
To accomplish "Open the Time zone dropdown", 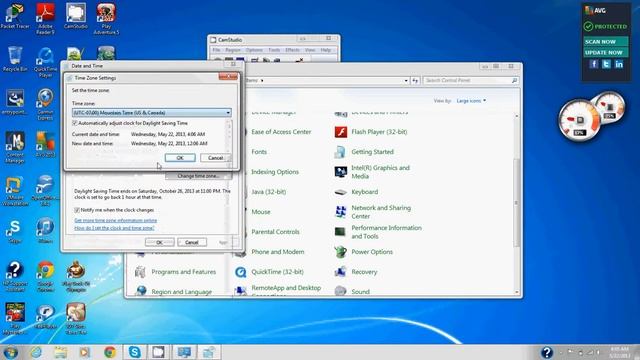I will (x=151, y=113).
